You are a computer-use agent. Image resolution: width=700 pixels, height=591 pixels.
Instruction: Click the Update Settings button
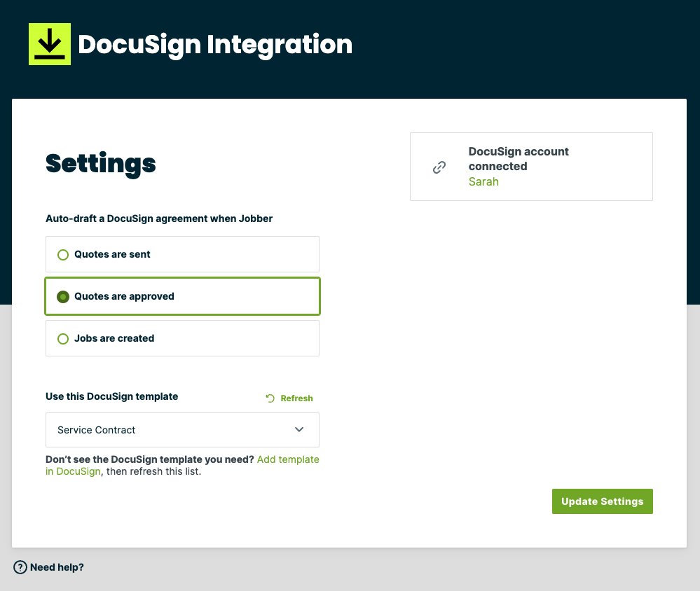[602, 501]
